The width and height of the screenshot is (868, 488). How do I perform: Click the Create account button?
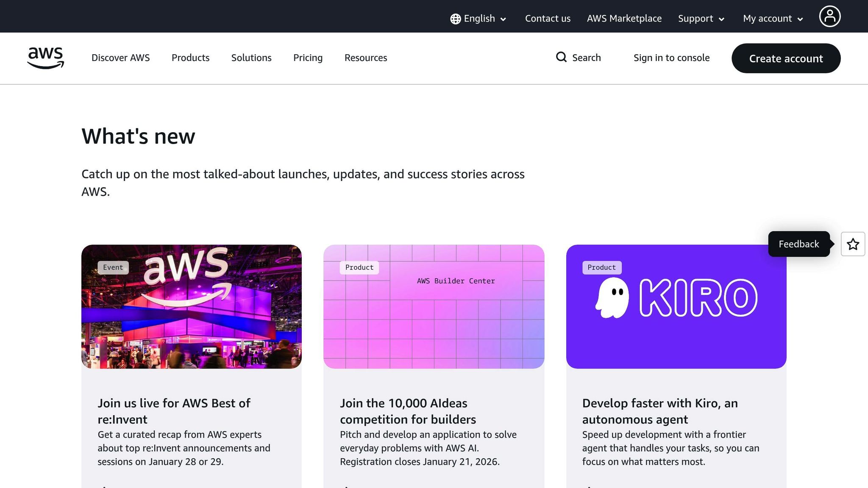pyautogui.click(x=786, y=58)
